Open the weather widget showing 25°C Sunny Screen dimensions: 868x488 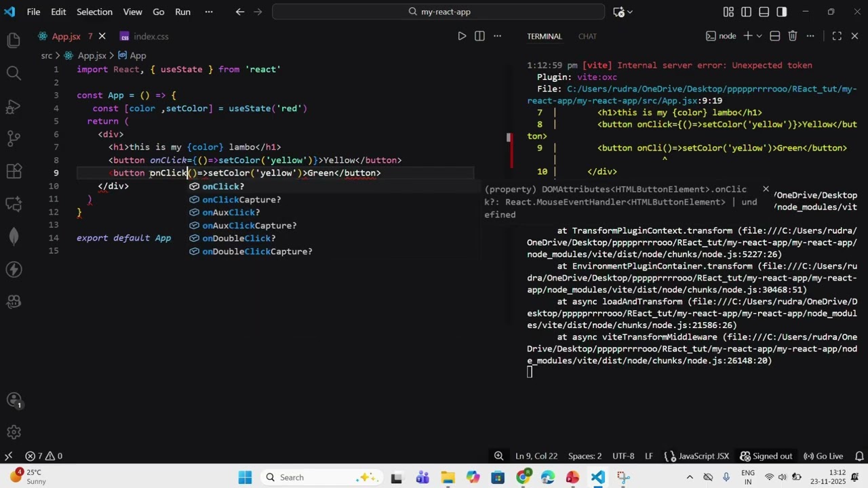pos(27,477)
